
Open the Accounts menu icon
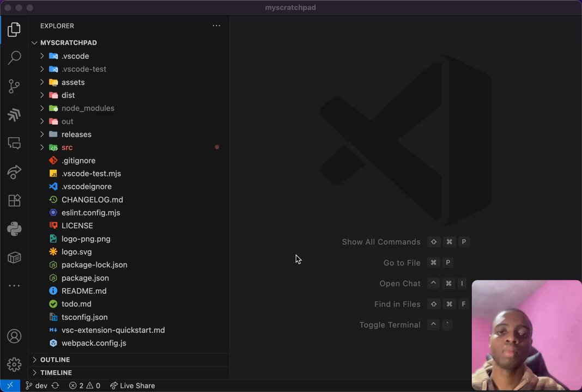14,336
